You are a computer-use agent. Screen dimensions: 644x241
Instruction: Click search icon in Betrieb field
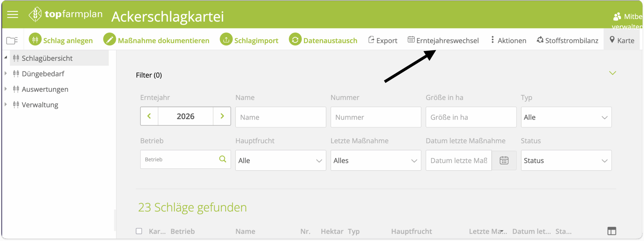pyautogui.click(x=223, y=159)
